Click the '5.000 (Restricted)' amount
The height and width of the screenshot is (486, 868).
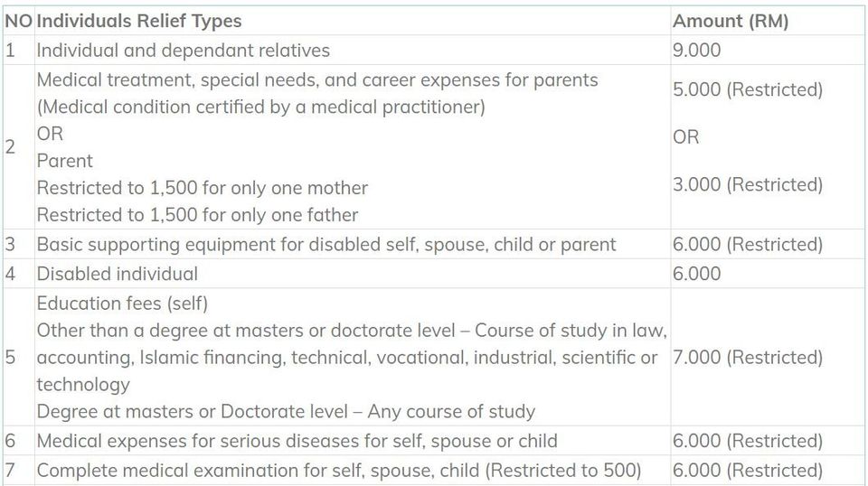[748, 89]
